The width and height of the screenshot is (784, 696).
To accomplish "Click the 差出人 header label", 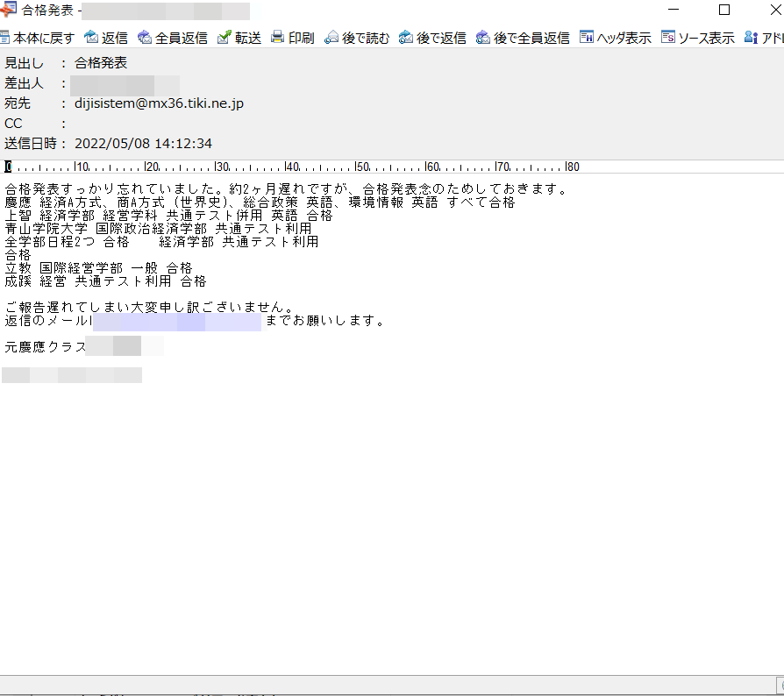I will pyautogui.click(x=24, y=83).
